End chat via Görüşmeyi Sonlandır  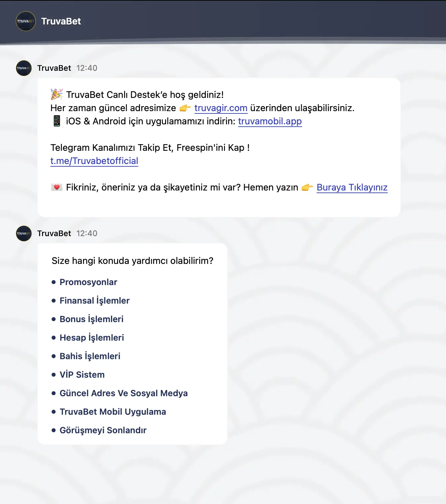click(103, 430)
